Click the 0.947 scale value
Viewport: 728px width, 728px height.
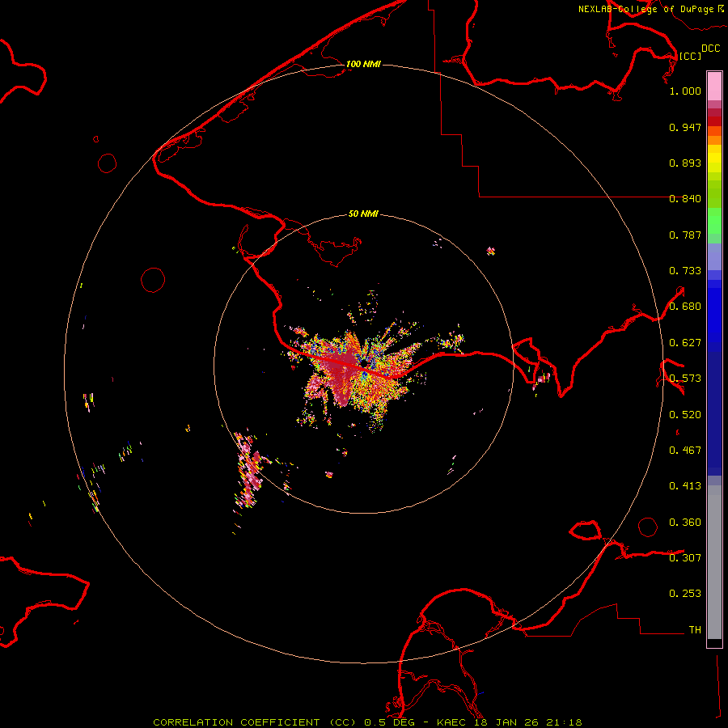(x=684, y=127)
